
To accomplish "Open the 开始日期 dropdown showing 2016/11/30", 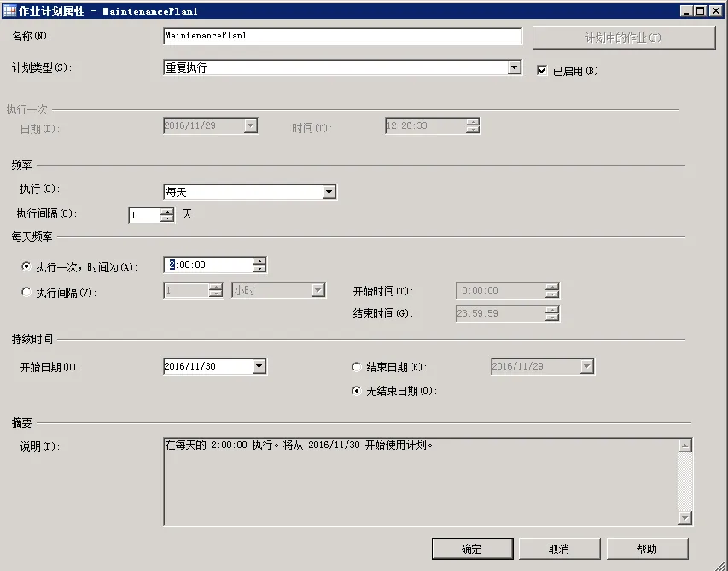I will 259,365.
